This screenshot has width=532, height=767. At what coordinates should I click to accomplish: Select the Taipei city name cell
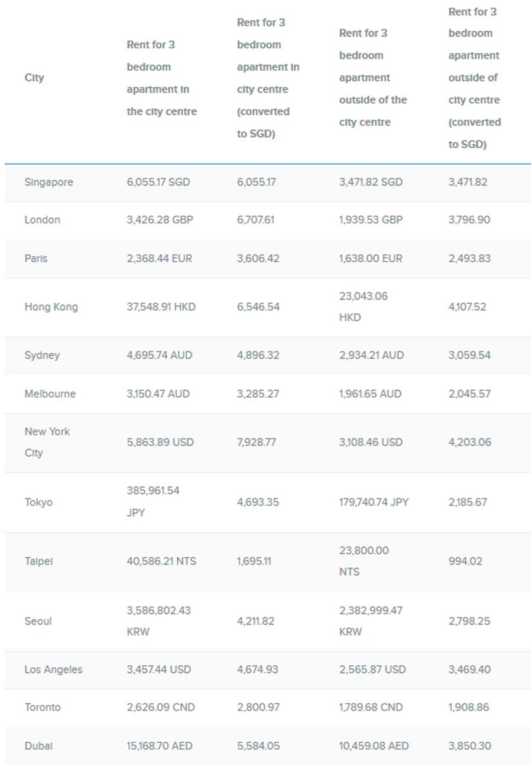point(38,561)
